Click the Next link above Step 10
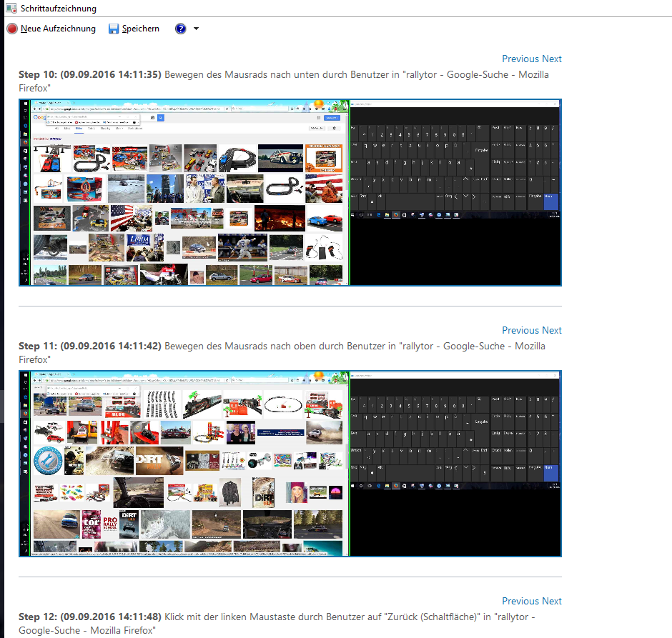 click(551, 59)
